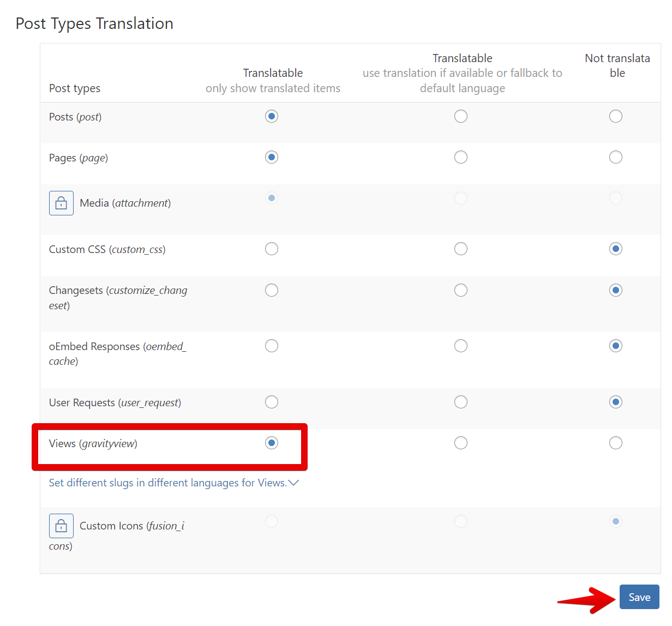Image resolution: width=672 pixels, height=626 pixels.
Task: Click 'use translation if available or fallback' header
Action: pyautogui.click(x=463, y=81)
